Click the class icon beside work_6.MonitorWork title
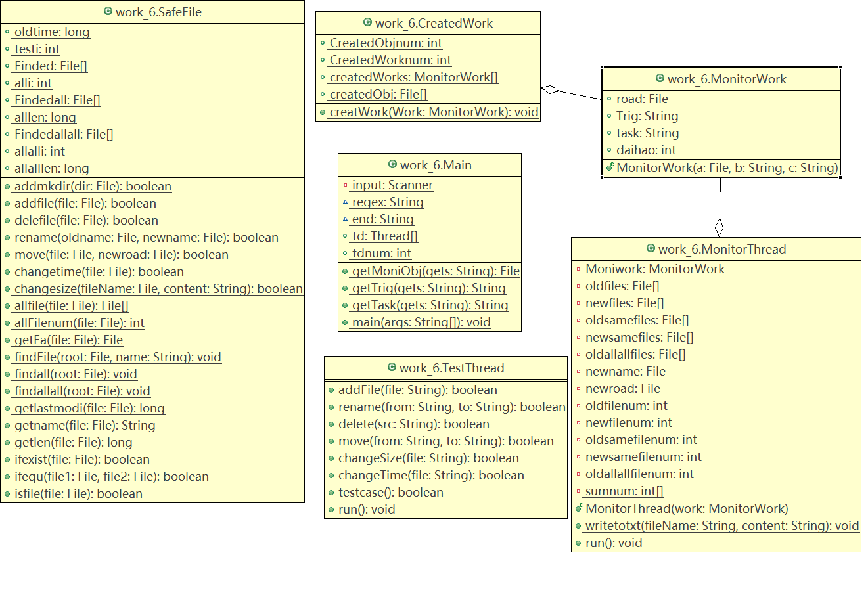This screenshot has width=868, height=599. tap(660, 78)
